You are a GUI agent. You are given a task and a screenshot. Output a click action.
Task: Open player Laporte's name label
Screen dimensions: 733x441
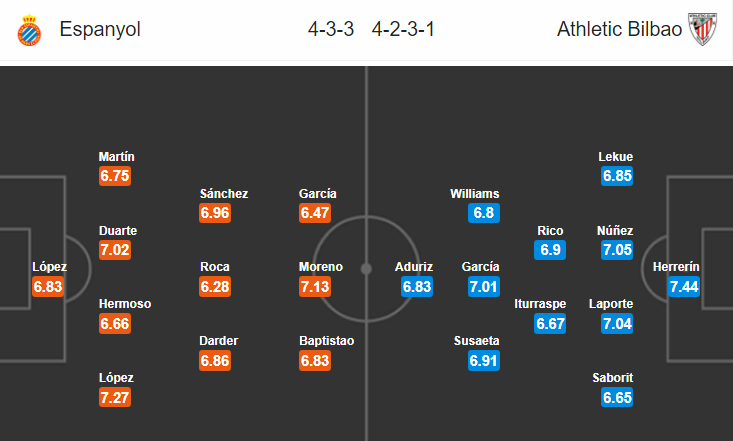611,304
